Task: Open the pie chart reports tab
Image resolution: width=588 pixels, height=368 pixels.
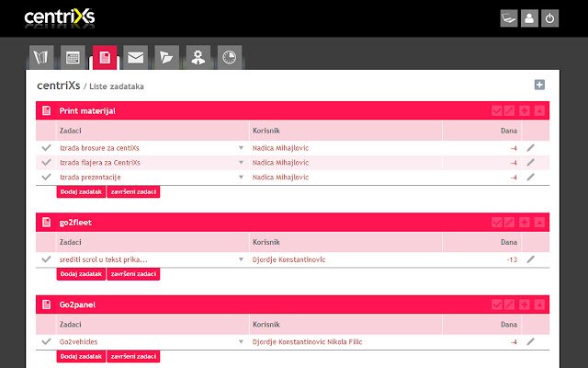Action: point(230,57)
